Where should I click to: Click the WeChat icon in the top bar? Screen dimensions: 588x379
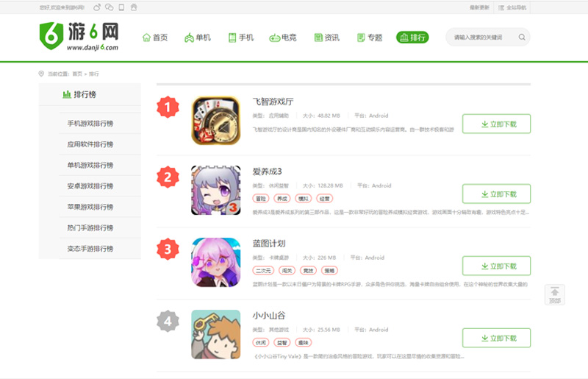pyautogui.click(x=109, y=7)
